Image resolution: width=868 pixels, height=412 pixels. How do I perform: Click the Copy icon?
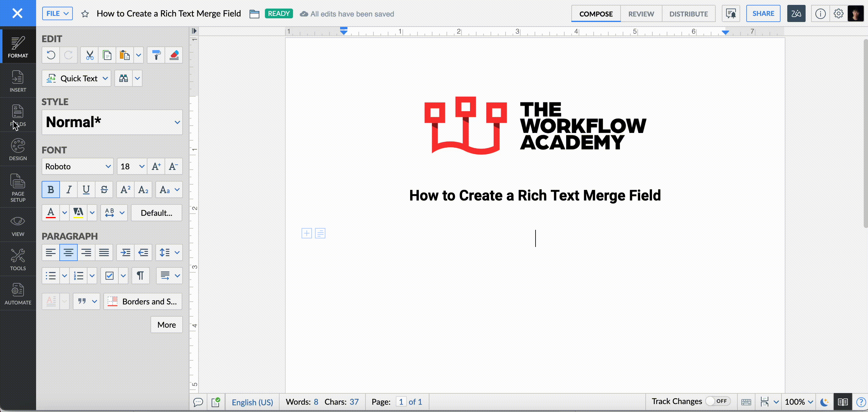pyautogui.click(x=107, y=55)
